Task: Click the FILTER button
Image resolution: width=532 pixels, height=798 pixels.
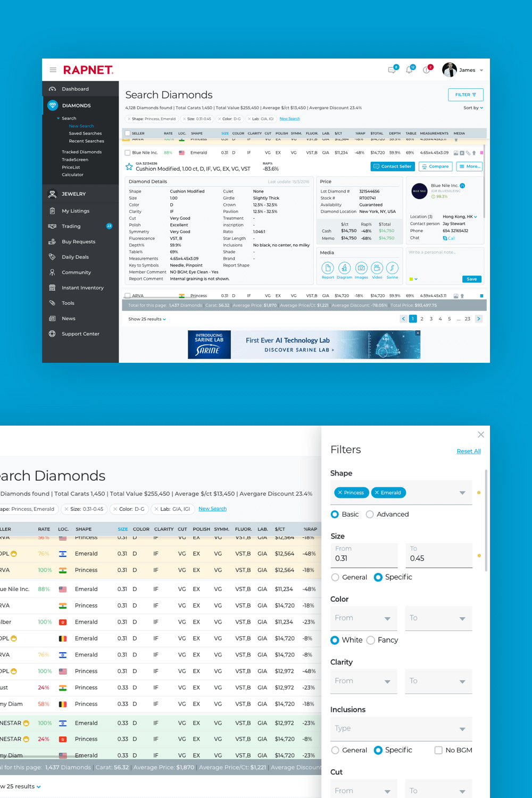Action: pyautogui.click(x=465, y=95)
